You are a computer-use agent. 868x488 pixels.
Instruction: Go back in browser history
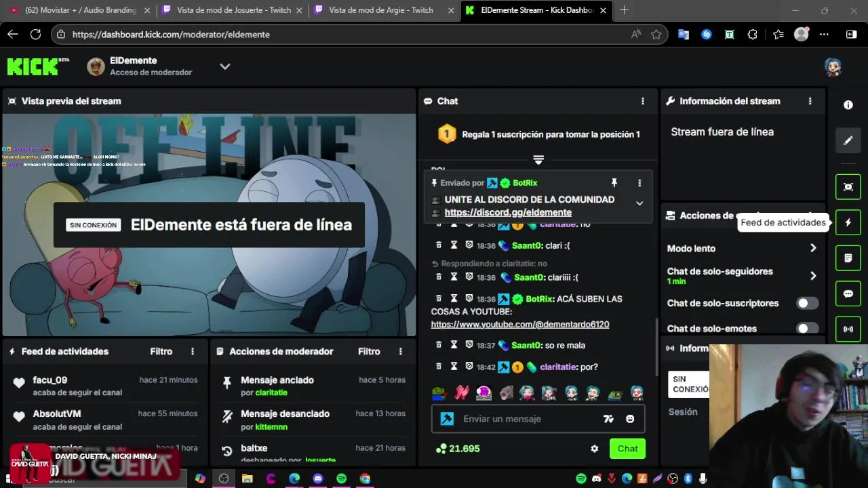(12, 34)
